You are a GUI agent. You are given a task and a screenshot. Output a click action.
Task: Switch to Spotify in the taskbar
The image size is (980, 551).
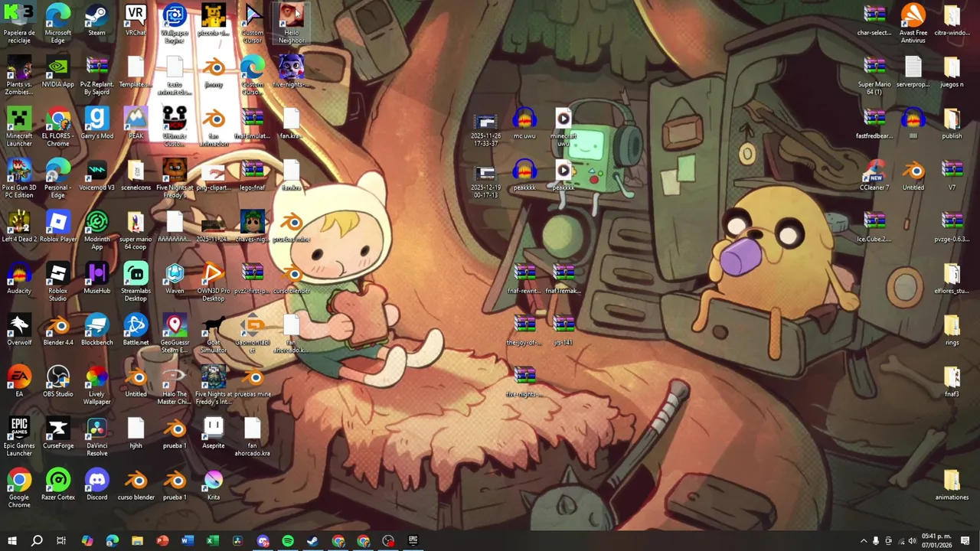pos(288,541)
